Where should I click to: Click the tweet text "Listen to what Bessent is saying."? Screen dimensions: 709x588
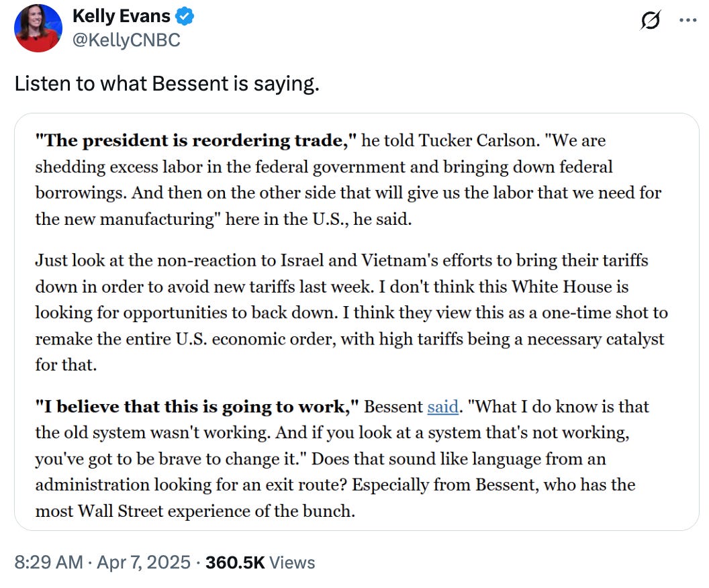click(x=167, y=84)
